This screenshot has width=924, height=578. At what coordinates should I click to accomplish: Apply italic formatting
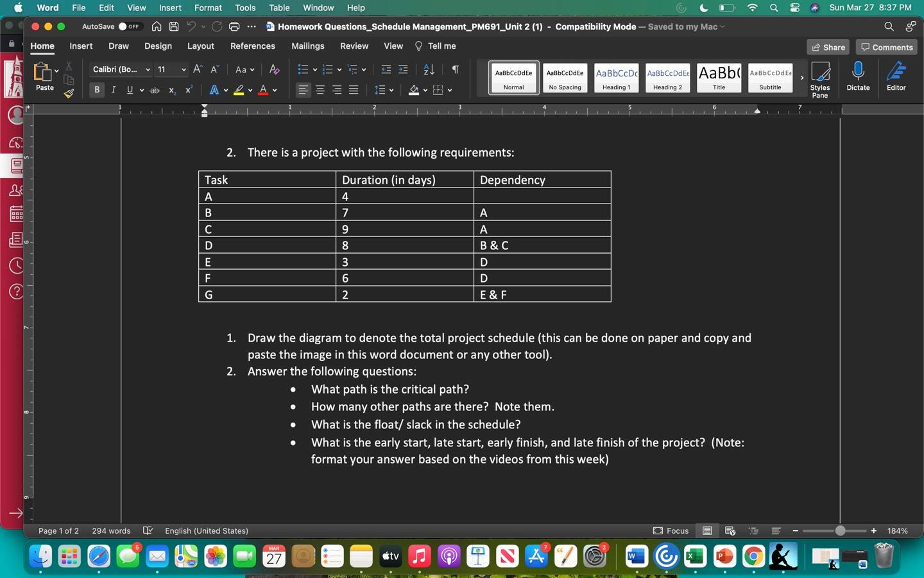113,90
